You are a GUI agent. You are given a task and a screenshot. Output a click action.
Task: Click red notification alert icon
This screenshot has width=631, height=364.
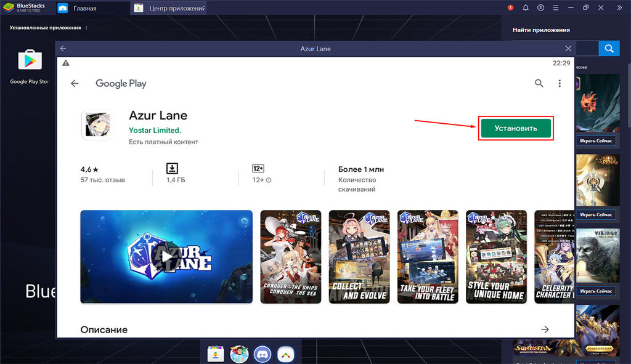pos(510,7)
